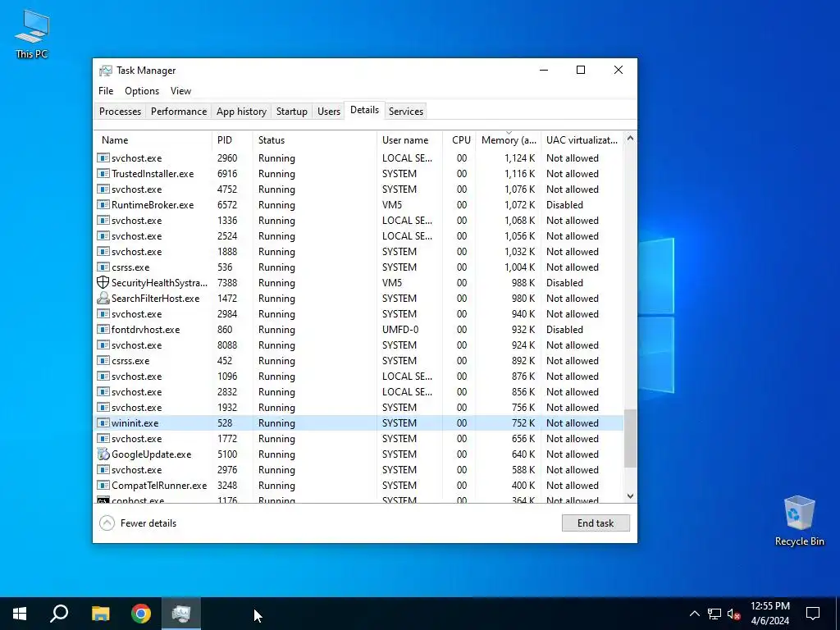Click the scrollbar up arrow
840x630 pixels.
coord(630,138)
